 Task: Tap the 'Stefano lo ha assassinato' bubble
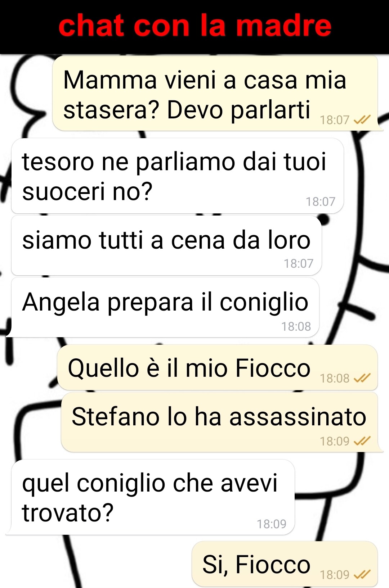click(220, 422)
